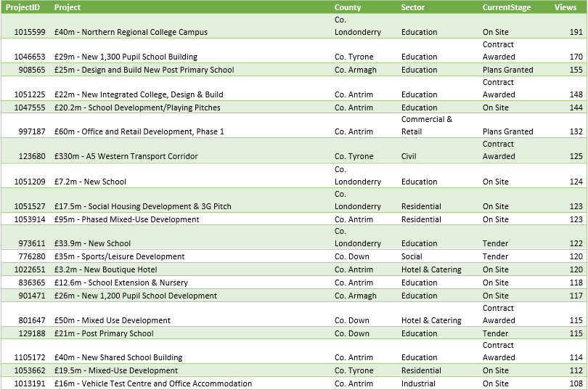
Task: Select project ID 1047555
Action: [x=30, y=108]
